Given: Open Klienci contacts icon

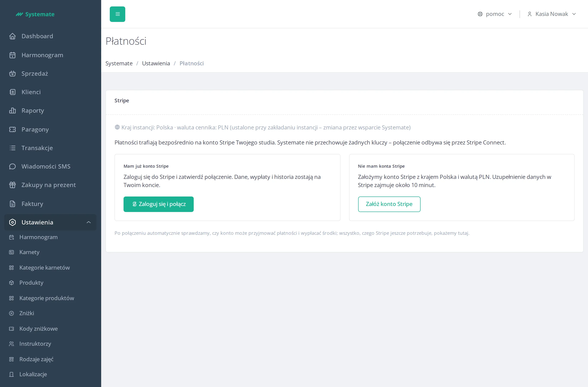Looking at the screenshot, I should [x=12, y=92].
